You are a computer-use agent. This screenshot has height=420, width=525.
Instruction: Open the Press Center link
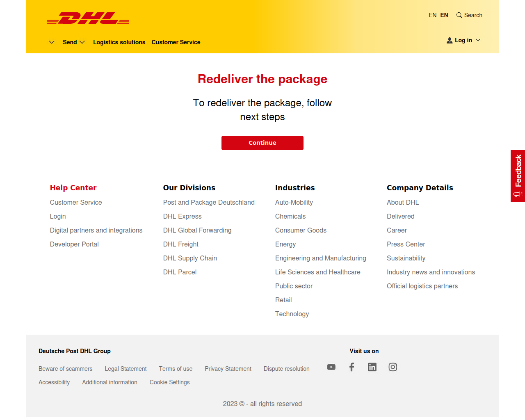(406, 244)
